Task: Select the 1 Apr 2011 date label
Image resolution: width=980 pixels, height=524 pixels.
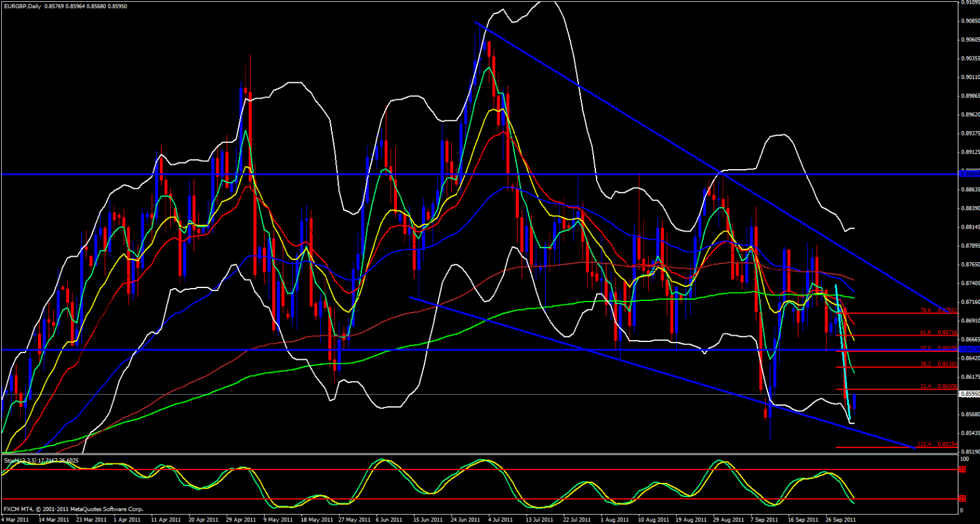Action: point(128,520)
